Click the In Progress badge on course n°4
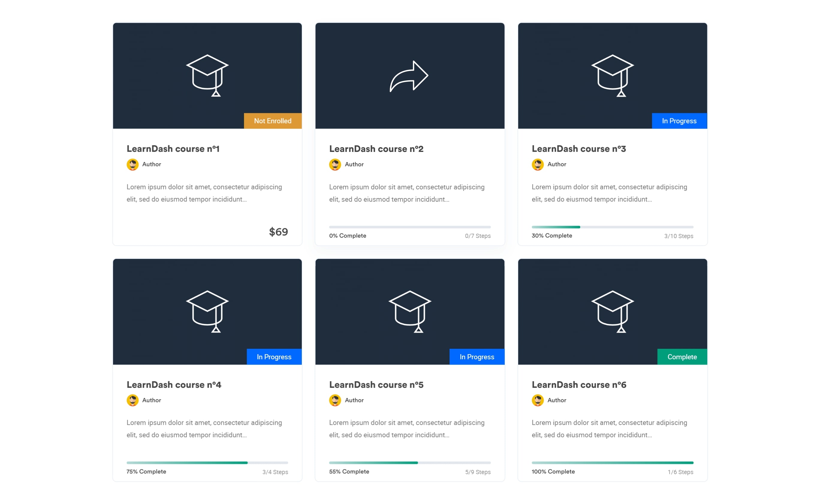The width and height of the screenshot is (820, 504). [274, 357]
